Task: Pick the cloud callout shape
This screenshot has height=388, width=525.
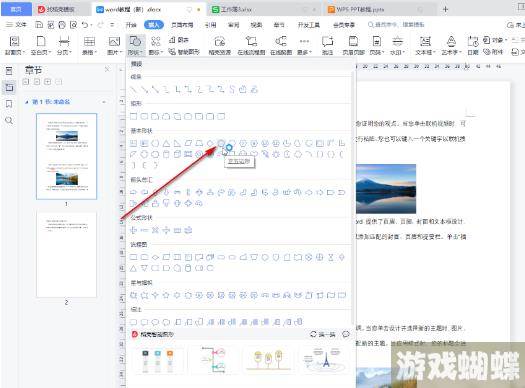Action: point(166,322)
